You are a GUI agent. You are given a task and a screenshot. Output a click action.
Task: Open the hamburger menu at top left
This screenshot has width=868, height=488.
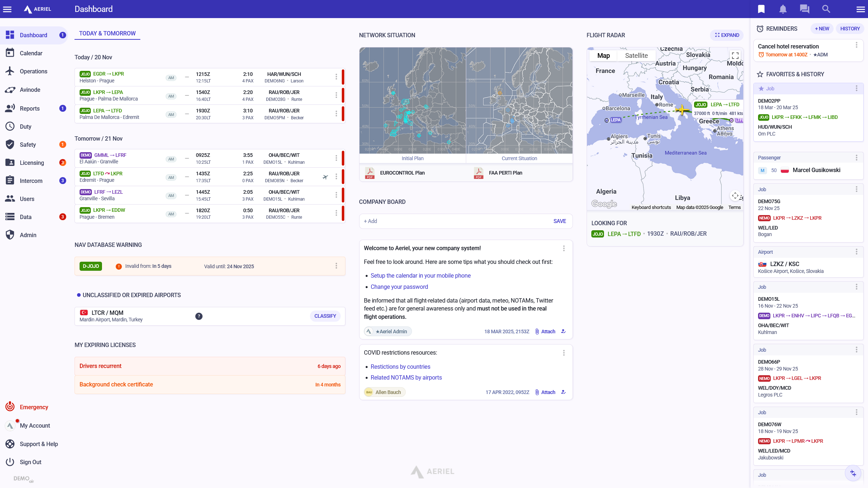pyautogui.click(x=7, y=9)
